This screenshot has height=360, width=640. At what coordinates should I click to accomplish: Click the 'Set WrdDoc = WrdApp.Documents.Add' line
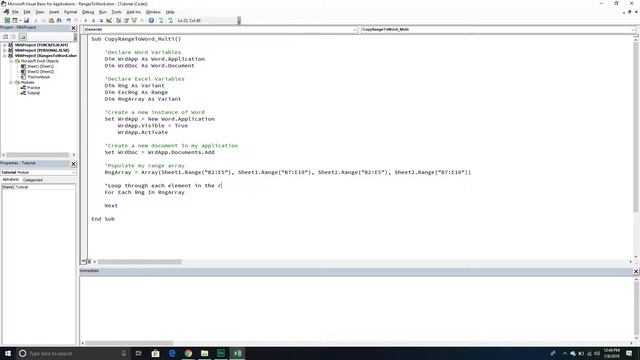160,152
